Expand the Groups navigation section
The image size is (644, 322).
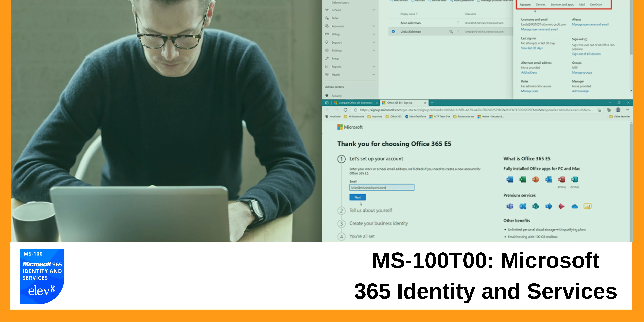coord(374,10)
